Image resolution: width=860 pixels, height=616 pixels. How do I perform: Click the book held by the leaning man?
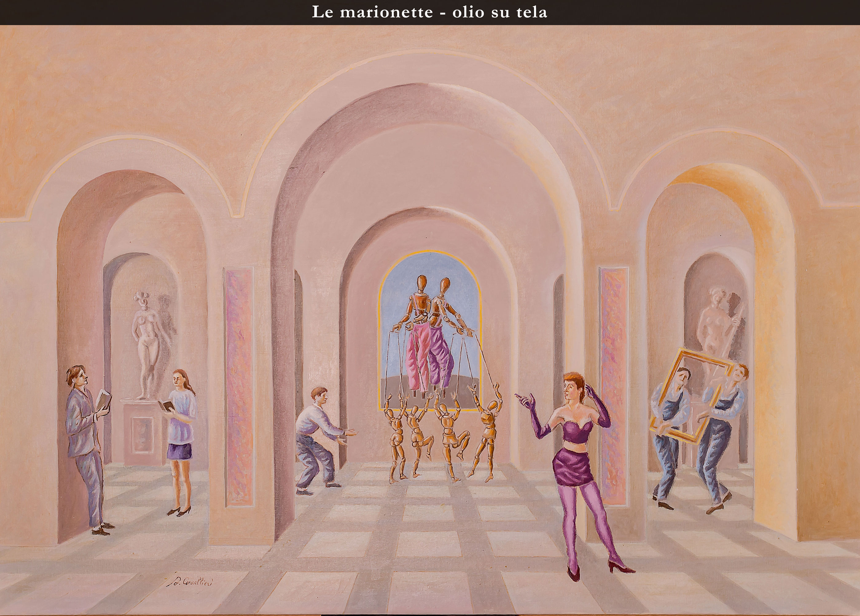click(x=103, y=399)
